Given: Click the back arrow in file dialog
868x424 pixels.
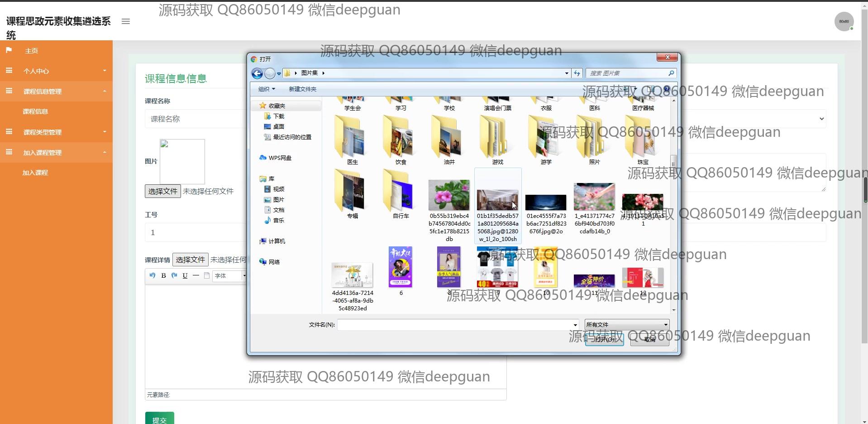Looking at the screenshot, I should tap(257, 73).
